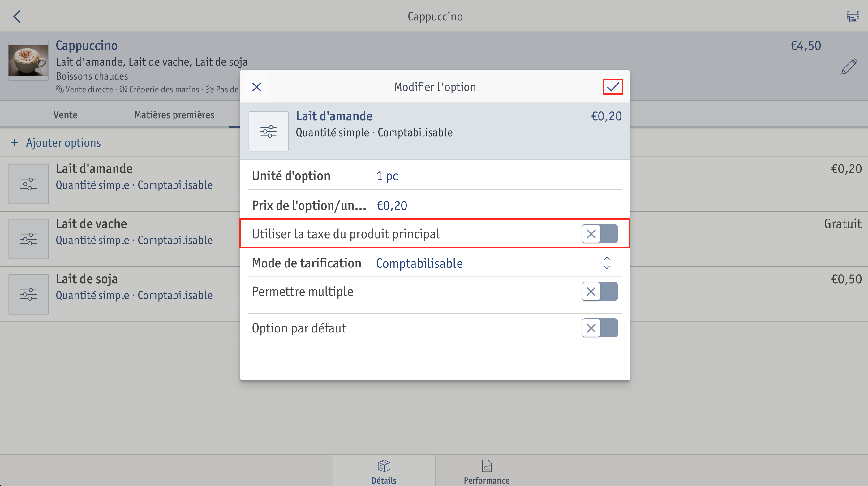Select the Lait d'amande list sliders icon
The height and width of the screenshot is (486, 868).
click(29, 184)
